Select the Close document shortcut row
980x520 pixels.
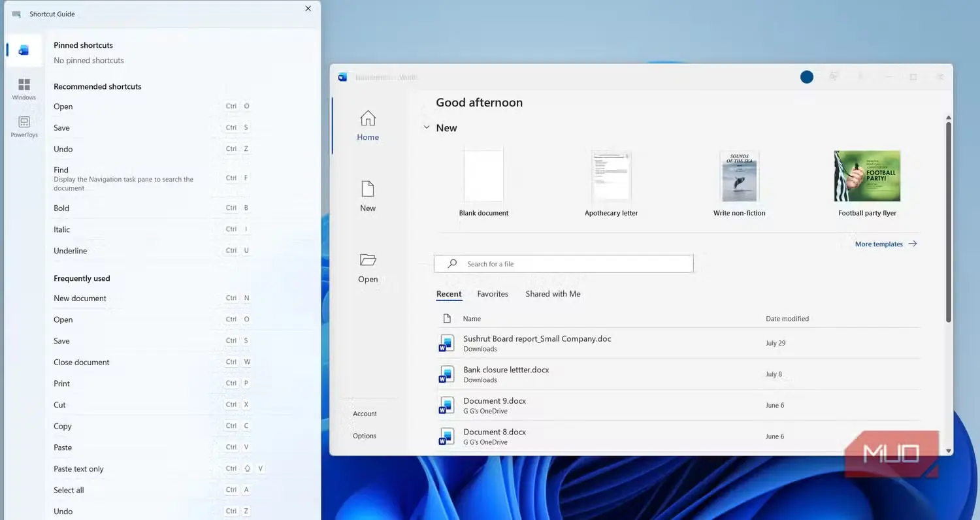coord(152,362)
